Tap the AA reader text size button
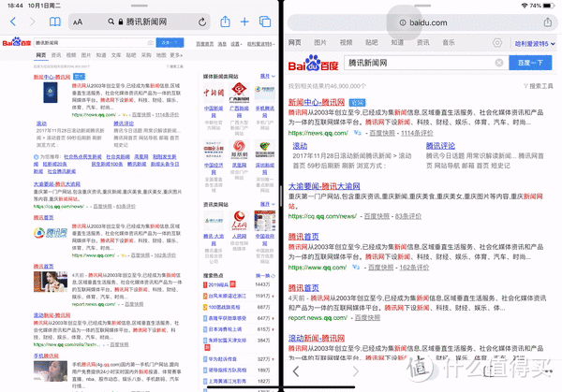This screenshot has width=562, height=392. pyautogui.click(x=78, y=22)
